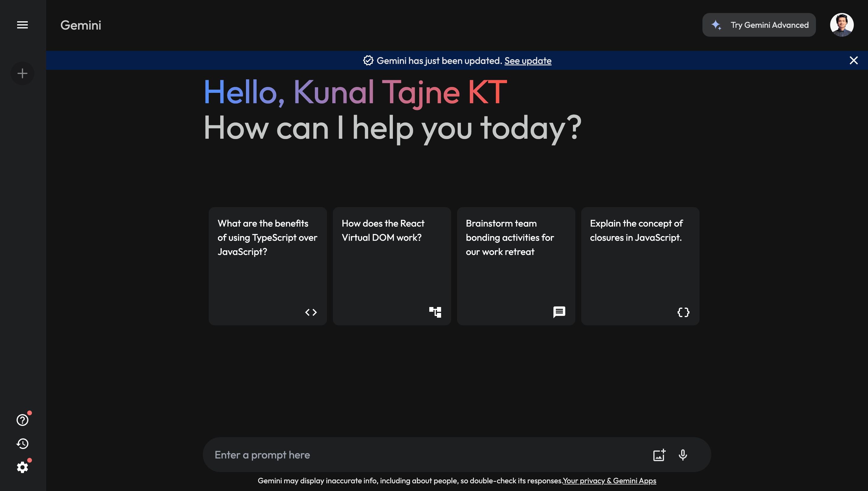
Task: Activate the microphone voice input
Action: (683, 455)
